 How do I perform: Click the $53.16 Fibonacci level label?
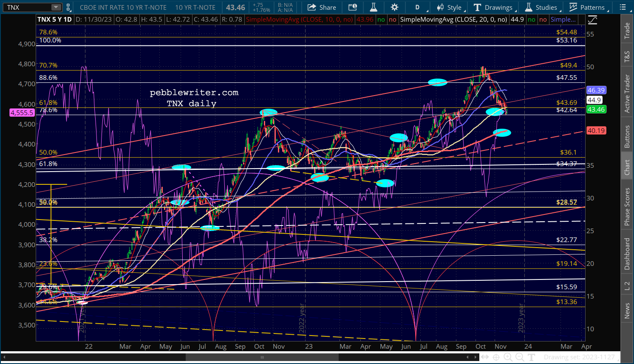[566, 40]
